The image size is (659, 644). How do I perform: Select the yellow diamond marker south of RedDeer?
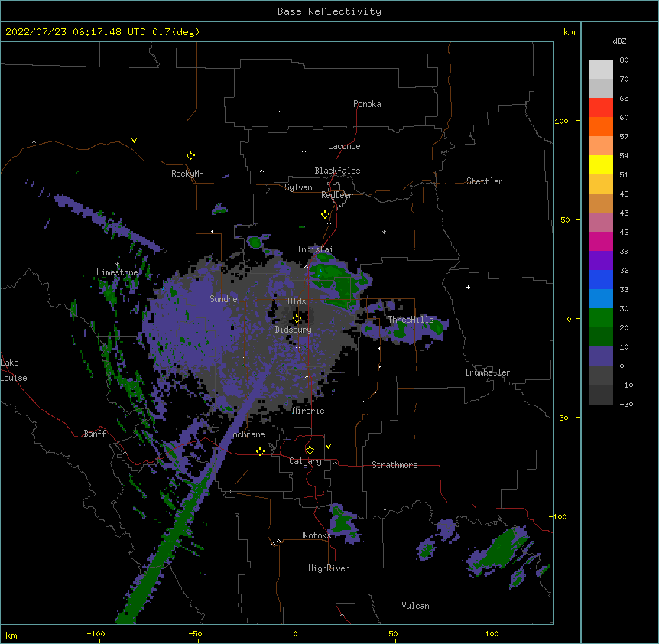pos(325,215)
